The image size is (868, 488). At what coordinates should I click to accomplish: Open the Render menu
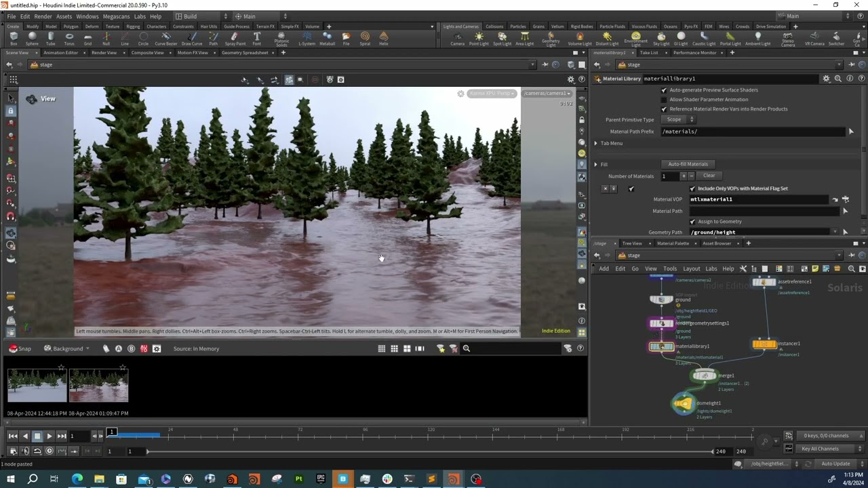pyautogui.click(x=43, y=16)
